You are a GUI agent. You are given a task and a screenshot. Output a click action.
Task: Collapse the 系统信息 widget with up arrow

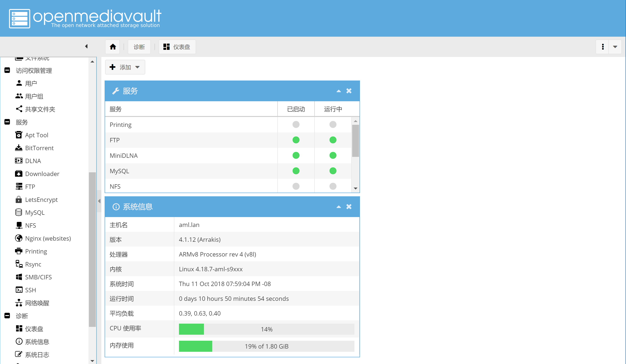(339, 207)
